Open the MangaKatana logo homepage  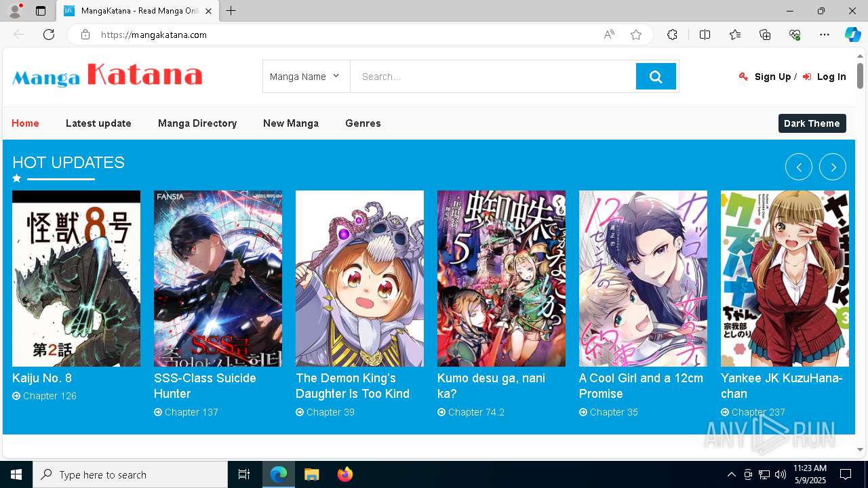(107, 75)
